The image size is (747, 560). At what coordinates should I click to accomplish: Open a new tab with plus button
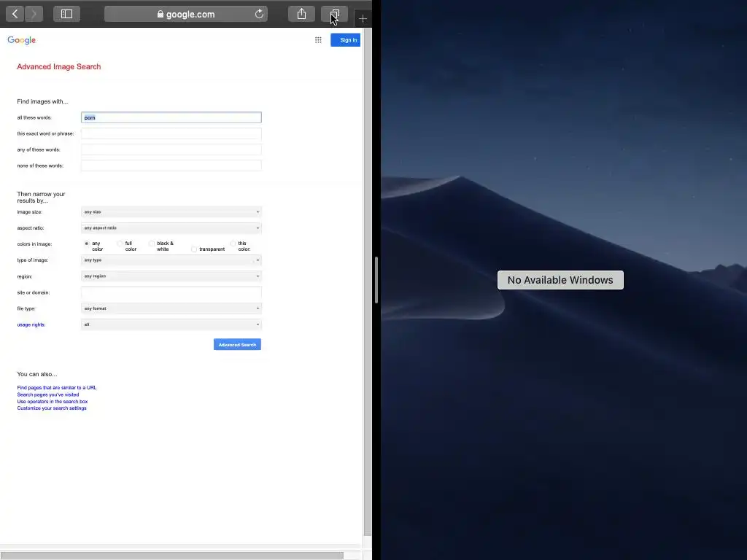[363, 18]
